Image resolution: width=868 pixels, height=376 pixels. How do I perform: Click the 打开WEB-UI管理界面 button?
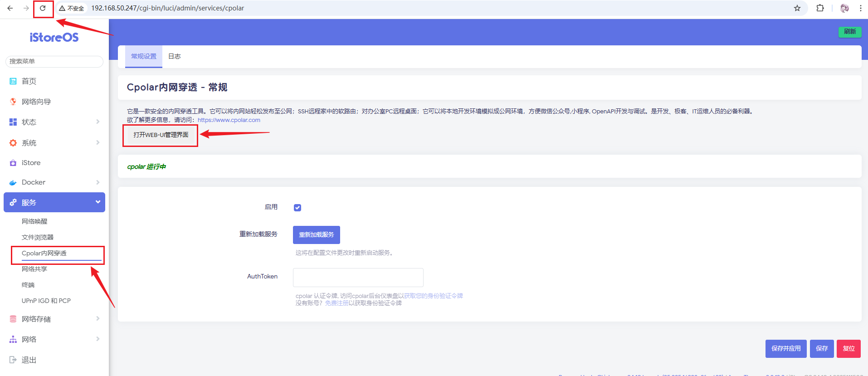[161, 135]
